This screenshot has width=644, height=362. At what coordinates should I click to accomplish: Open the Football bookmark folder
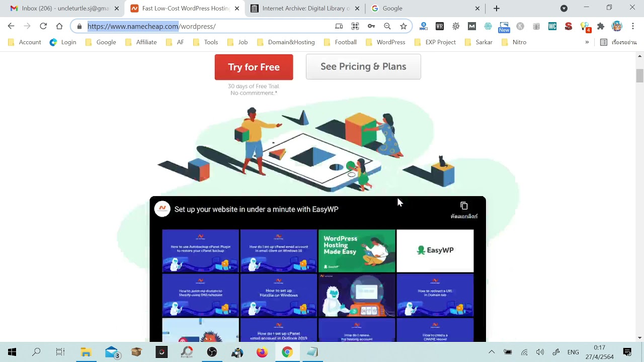pyautogui.click(x=340, y=42)
